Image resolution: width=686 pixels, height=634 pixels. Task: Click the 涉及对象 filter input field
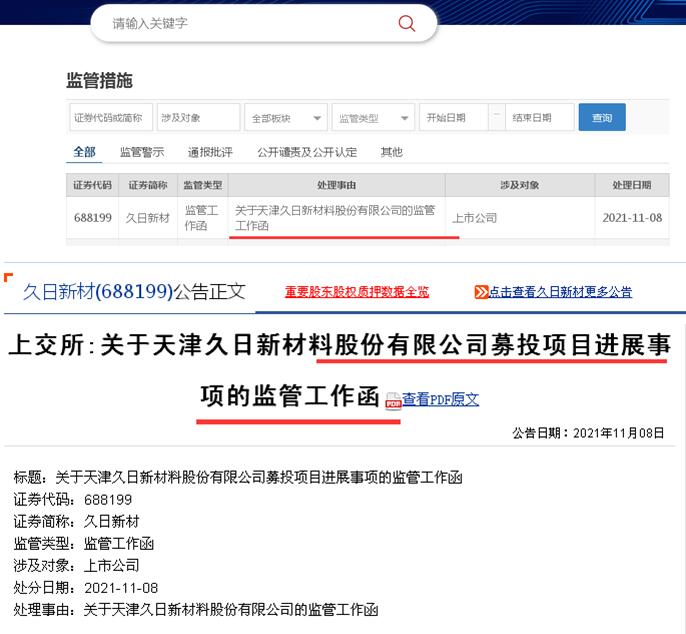click(x=199, y=117)
